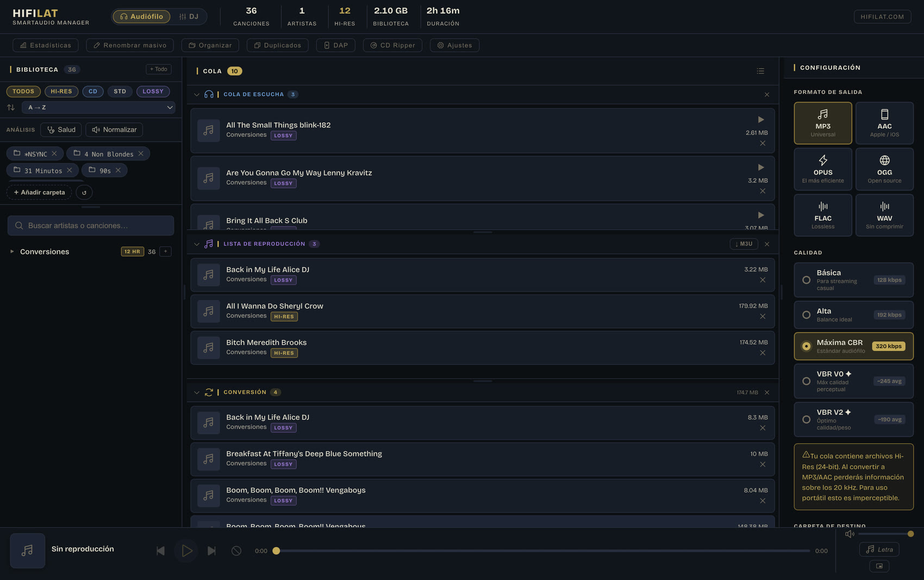The height and width of the screenshot is (580, 924).
Task: Open Ajustes settings
Action: click(x=455, y=45)
